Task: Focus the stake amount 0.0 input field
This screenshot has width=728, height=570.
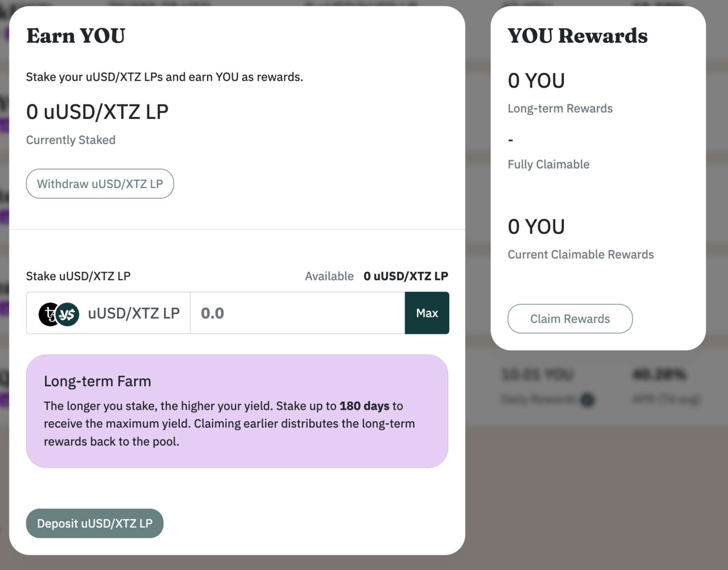Action: pos(297,313)
